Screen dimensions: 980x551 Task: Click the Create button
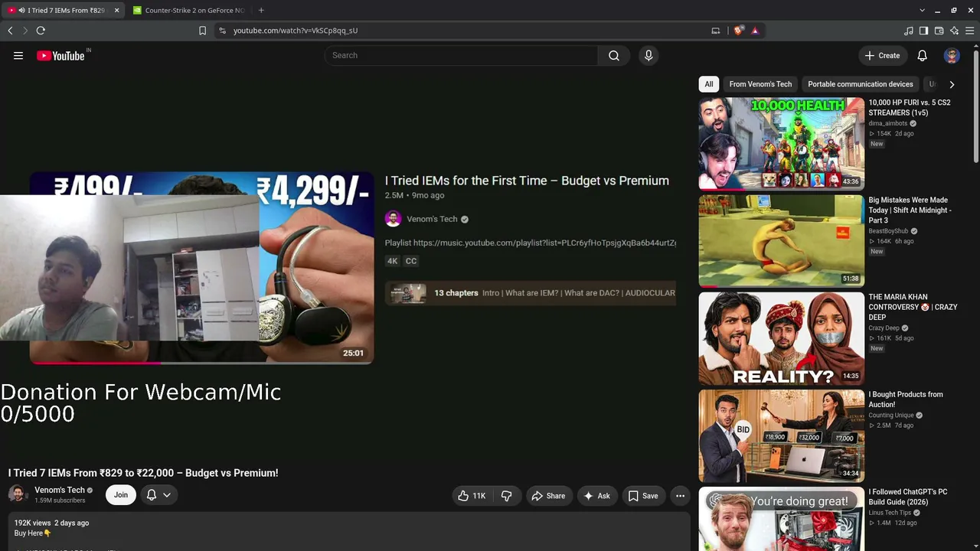pos(883,55)
